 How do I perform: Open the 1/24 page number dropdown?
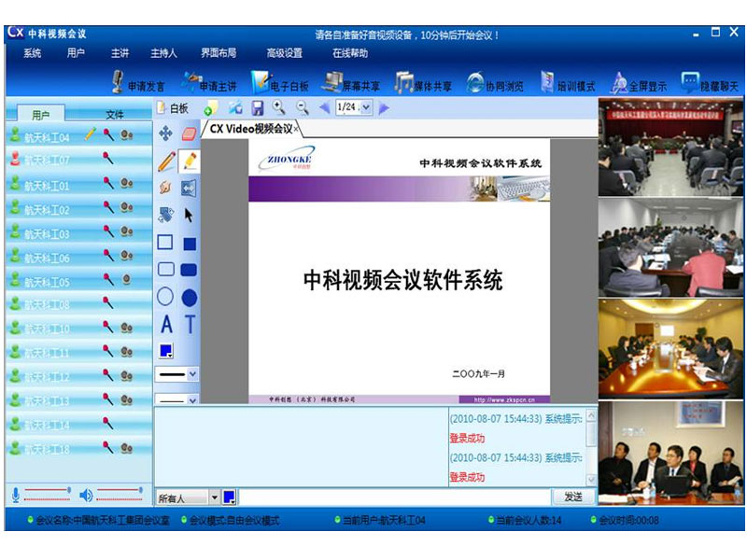point(366,107)
